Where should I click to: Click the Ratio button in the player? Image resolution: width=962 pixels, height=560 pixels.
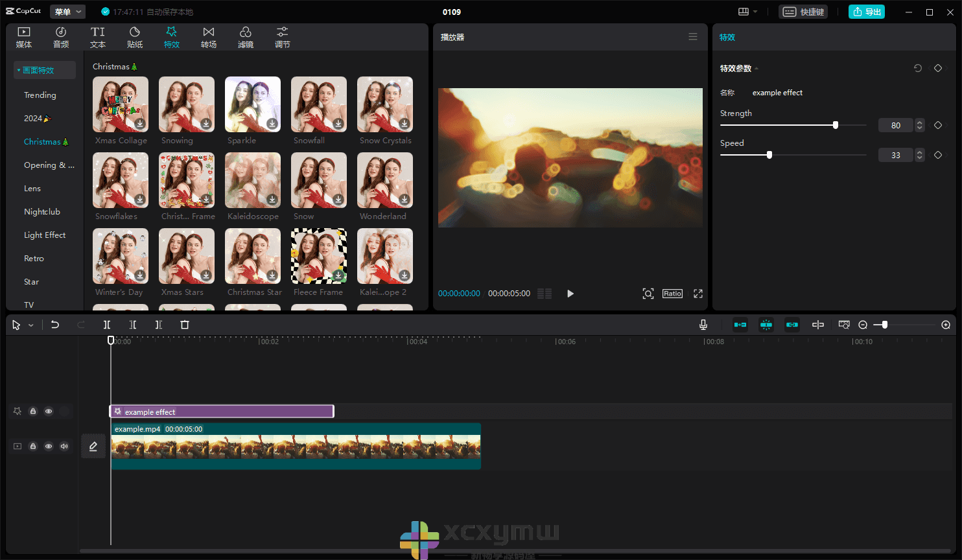(x=672, y=294)
